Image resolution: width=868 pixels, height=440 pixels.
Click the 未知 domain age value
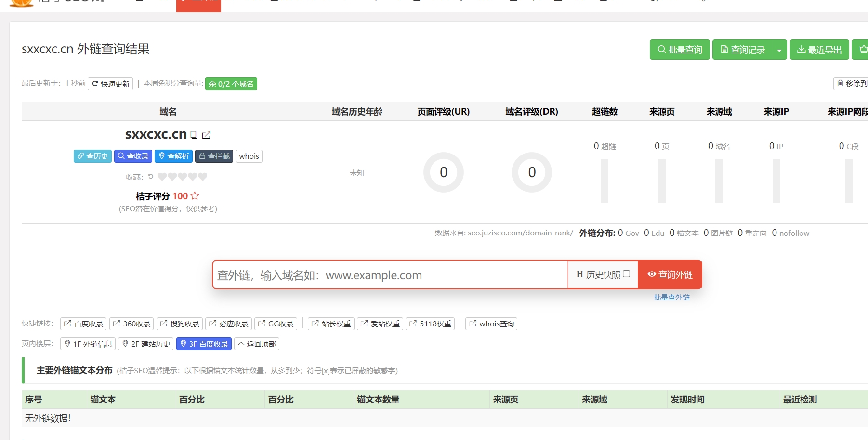coord(357,173)
